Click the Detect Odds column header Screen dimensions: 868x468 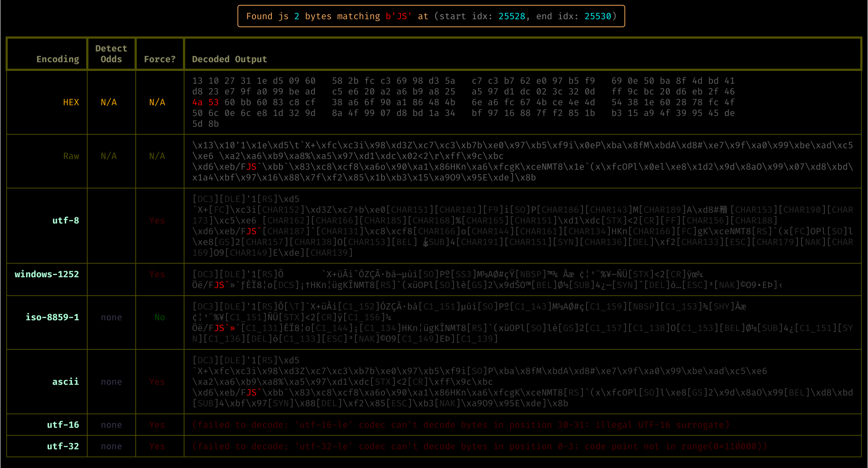[x=111, y=54]
